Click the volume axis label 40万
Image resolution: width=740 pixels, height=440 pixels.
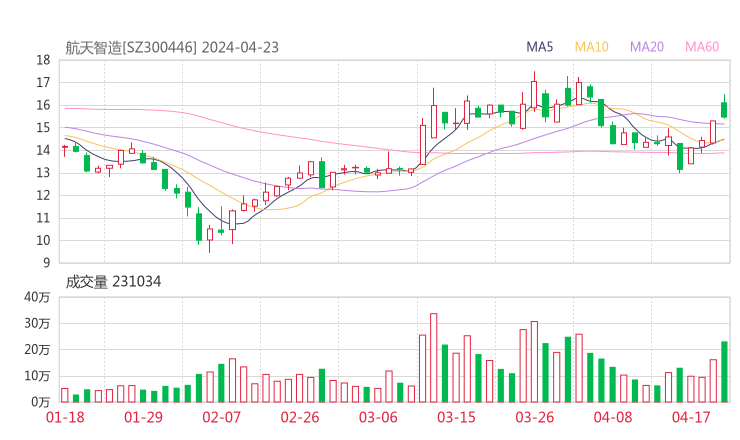(37, 297)
